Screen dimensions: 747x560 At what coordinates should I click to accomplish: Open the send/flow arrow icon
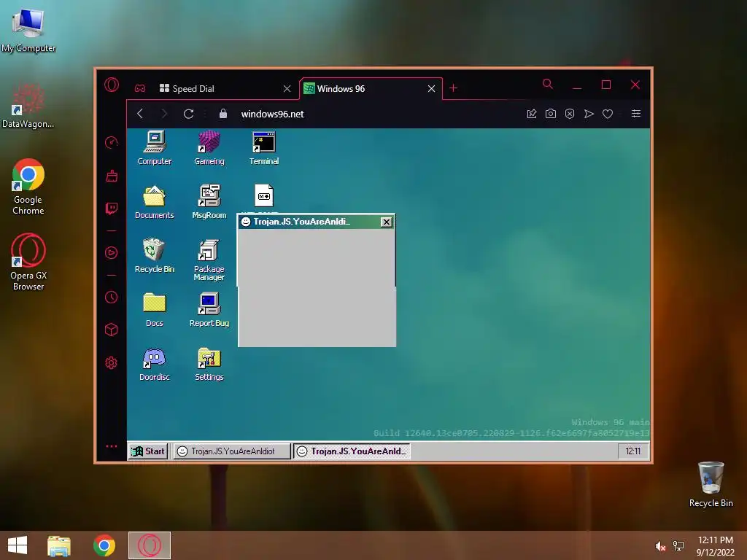coord(589,114)
